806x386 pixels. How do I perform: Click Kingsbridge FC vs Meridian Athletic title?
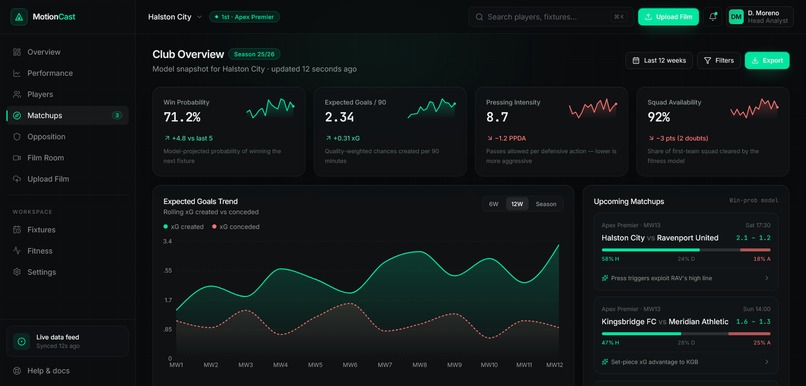[x=665, y=322]
